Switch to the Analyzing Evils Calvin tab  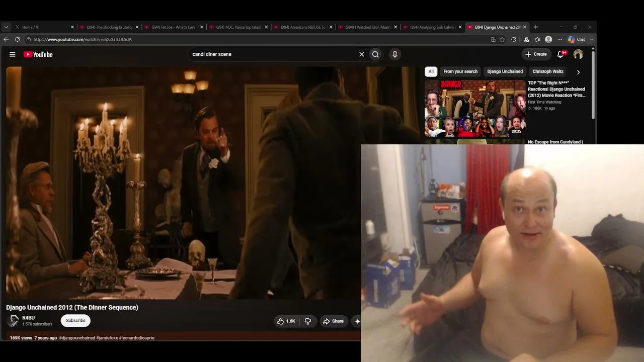(x=433, y=27)
